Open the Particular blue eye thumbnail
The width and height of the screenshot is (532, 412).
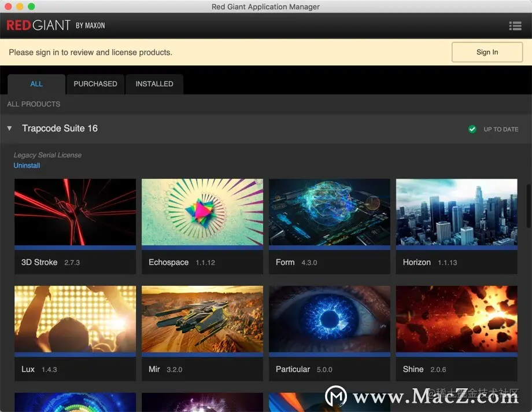[x=330, y=319]
